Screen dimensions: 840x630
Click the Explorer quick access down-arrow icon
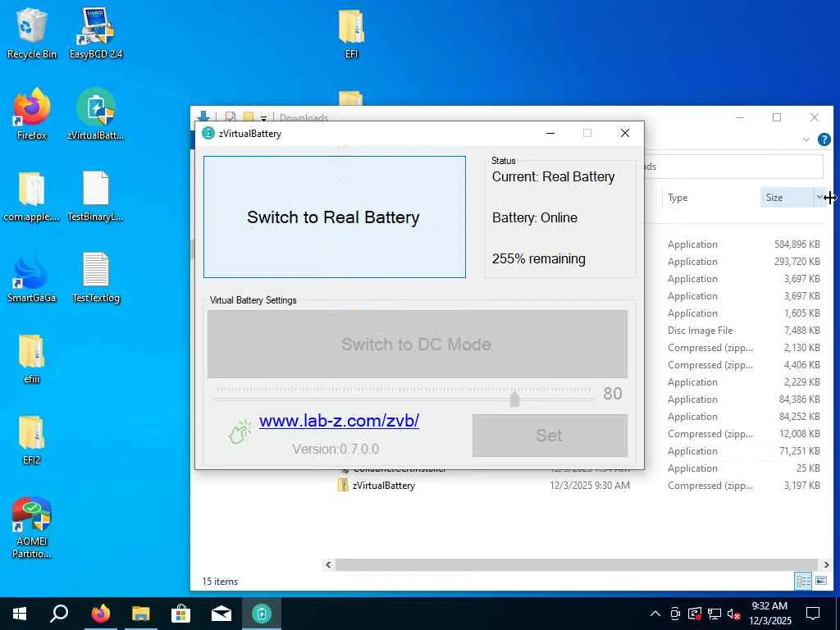(x=203, y=116)
